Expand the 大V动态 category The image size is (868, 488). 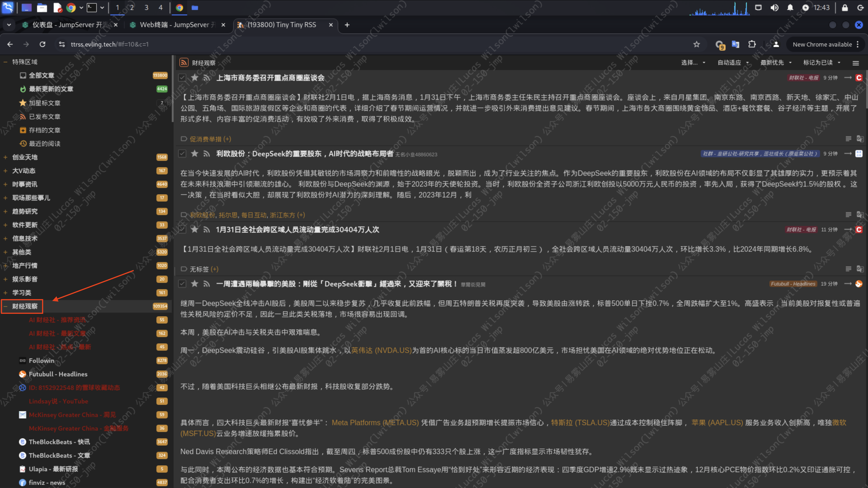pyautogui.click(x=5, y=171)
